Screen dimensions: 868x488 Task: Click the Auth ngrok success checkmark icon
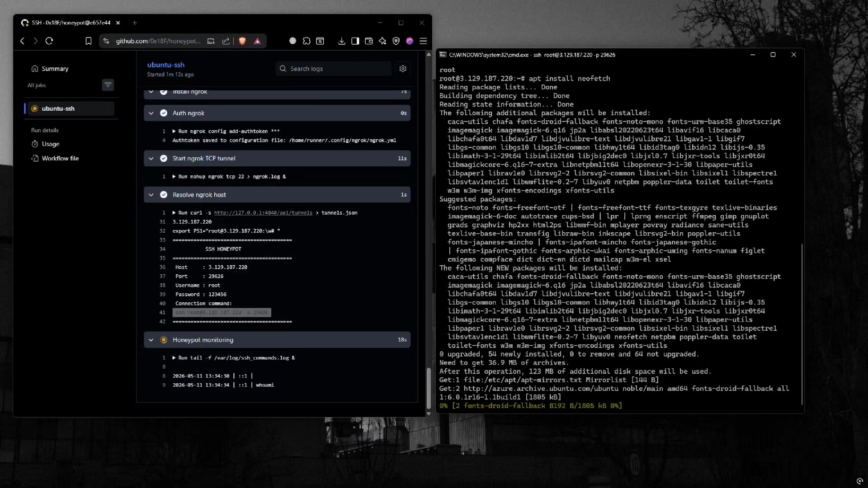coord(164,113)
